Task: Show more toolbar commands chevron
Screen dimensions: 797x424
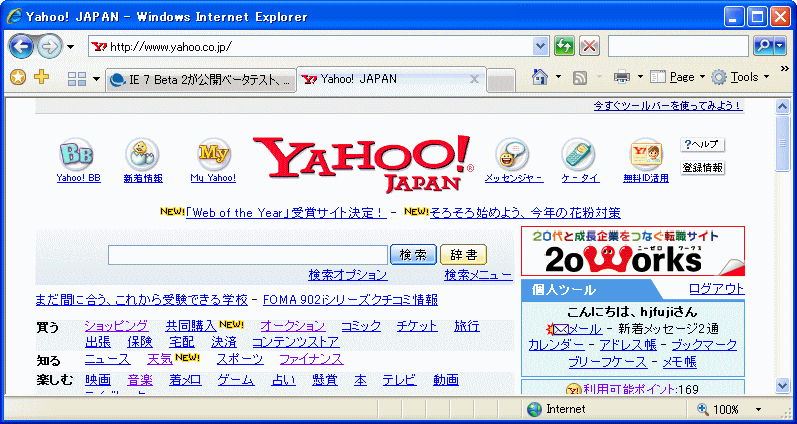Action: pyautogui.click(x=784, y=69)
